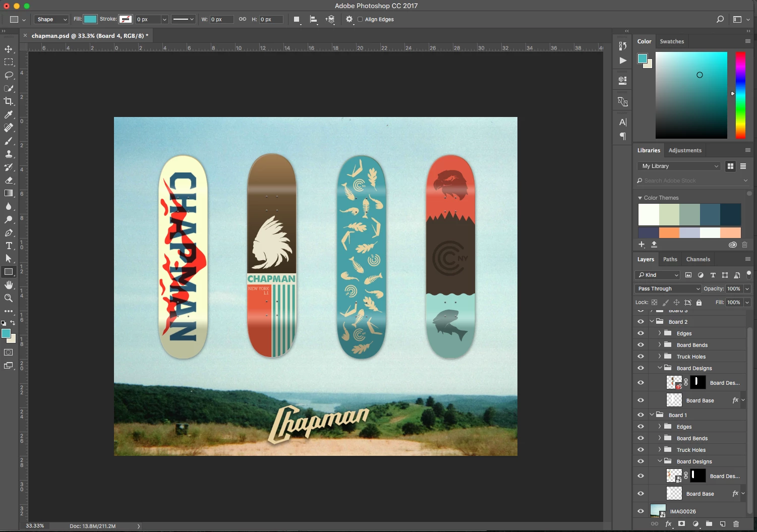
Task: Select the Quick Selection tool
Action: [x=9, y=88]
